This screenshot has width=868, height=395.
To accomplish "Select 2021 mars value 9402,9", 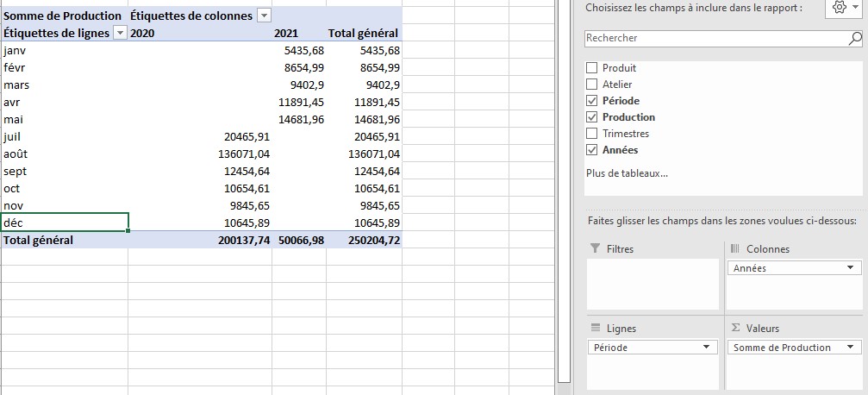I will (x=299, y=85).
